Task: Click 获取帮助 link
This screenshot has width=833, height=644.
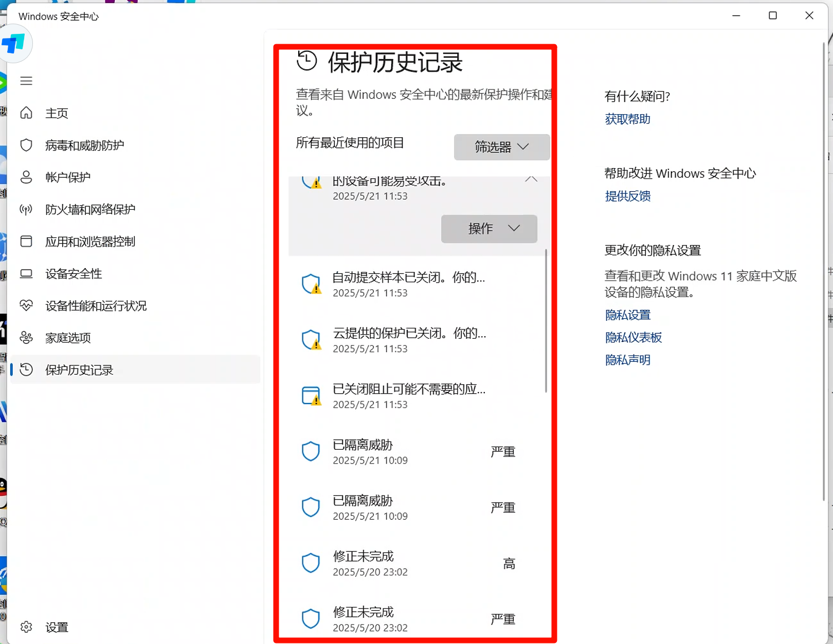Action: 627,119
